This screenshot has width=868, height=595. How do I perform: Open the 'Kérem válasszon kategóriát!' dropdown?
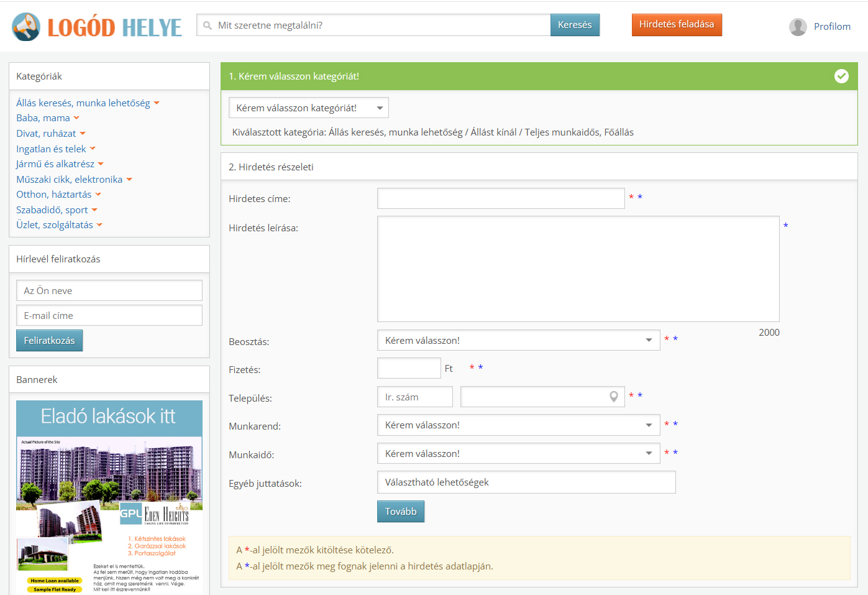(x=308, y=108)
